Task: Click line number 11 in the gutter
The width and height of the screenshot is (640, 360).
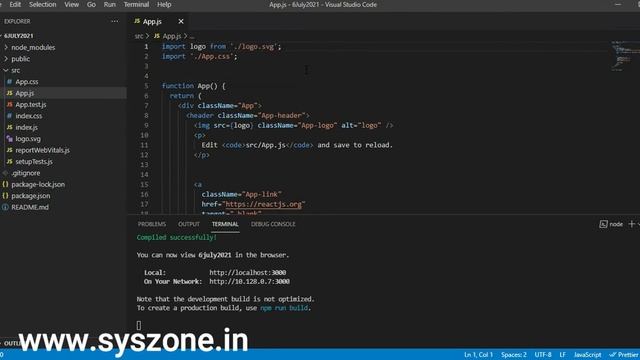Action: 144,145
